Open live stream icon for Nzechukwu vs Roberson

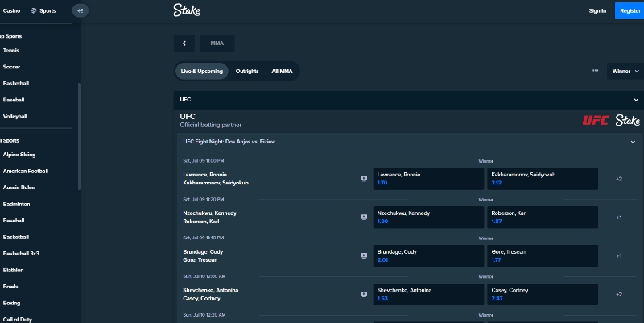[364, 217]
